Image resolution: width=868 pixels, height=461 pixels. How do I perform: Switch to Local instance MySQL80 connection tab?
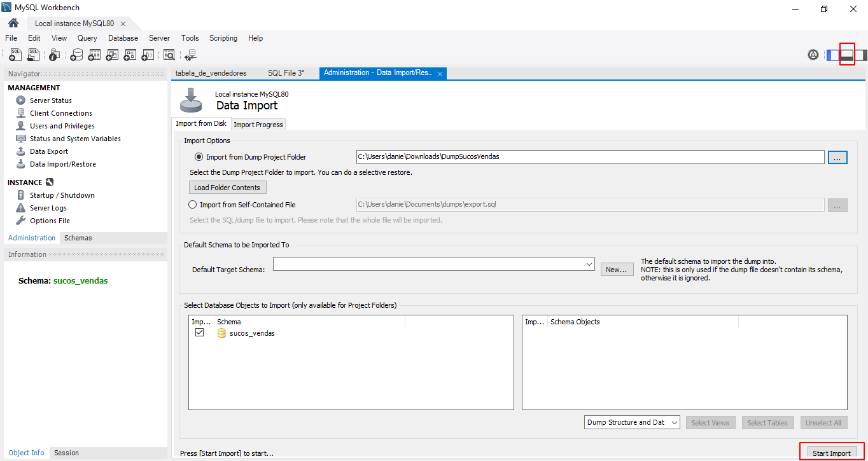(x=74, y=24)
